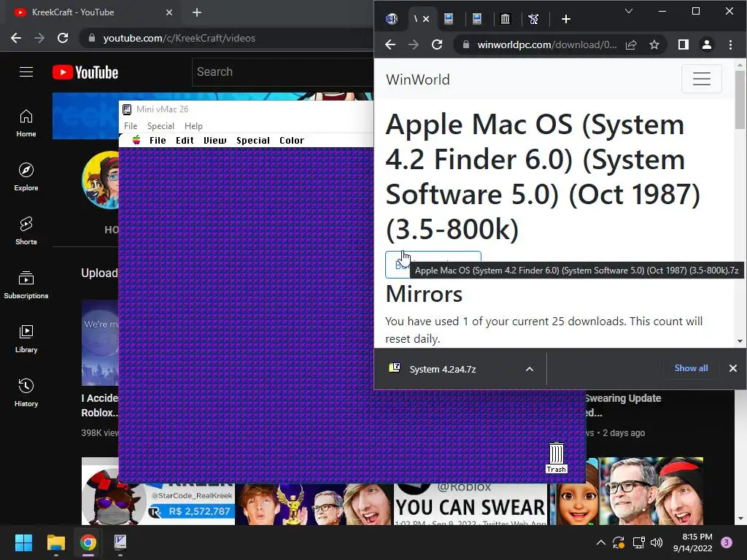Switch to the last tab before new tab button
This screenshot has height=560, width=747.
pyautogui.click(x=533, y=18)
